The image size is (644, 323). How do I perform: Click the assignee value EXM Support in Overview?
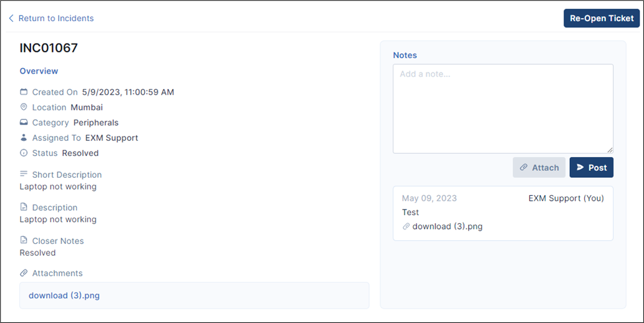112,138
